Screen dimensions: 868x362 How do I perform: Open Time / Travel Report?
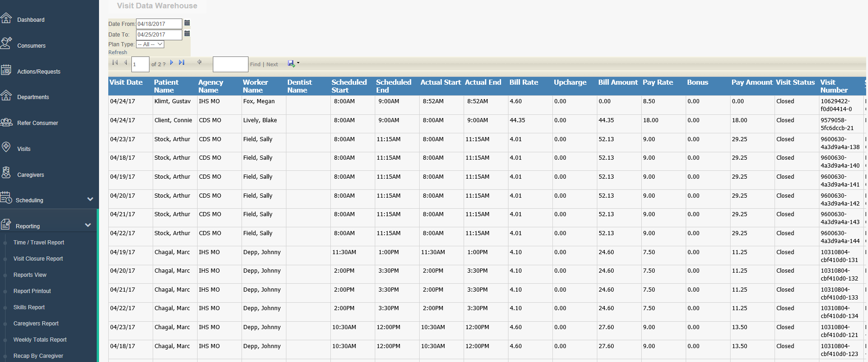pyautogui.click(x=39, y=243)
